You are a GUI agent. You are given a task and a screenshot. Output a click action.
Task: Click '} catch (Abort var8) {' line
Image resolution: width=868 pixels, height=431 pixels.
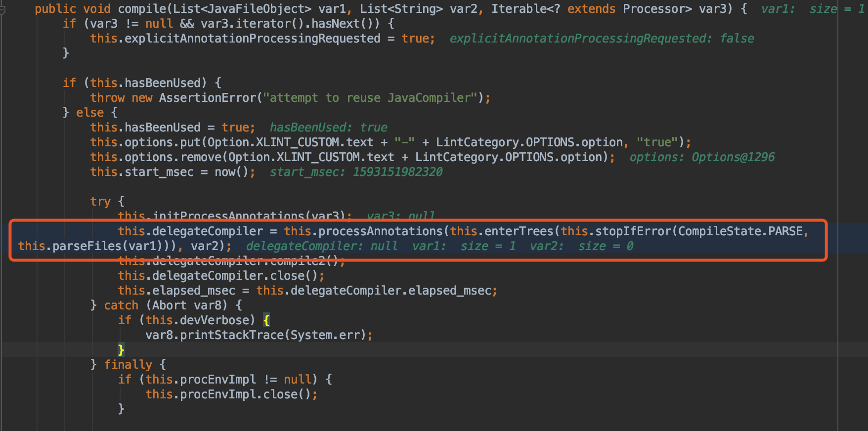pos(166,305)
